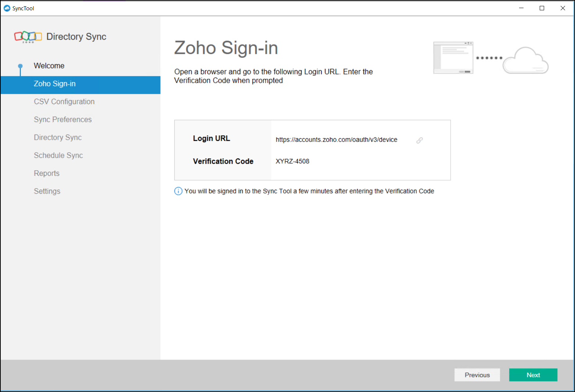Minimize the SyncTool window

521,8
